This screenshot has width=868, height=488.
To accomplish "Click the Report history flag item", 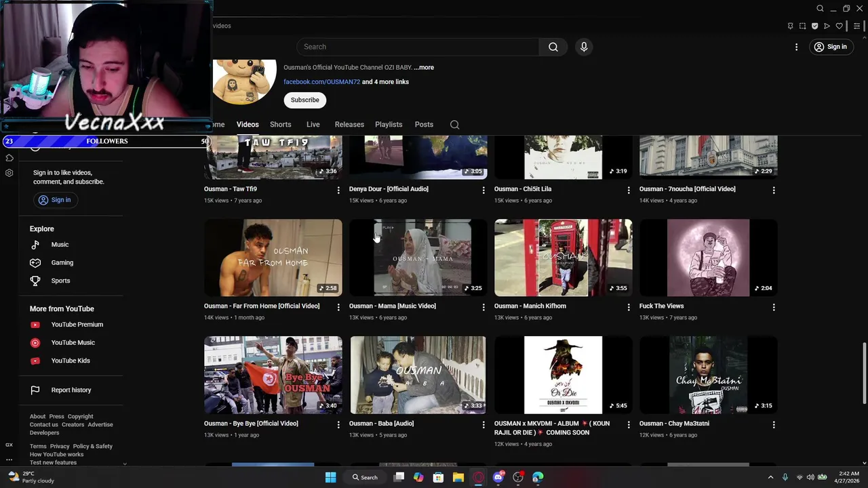I will (71, 390).
